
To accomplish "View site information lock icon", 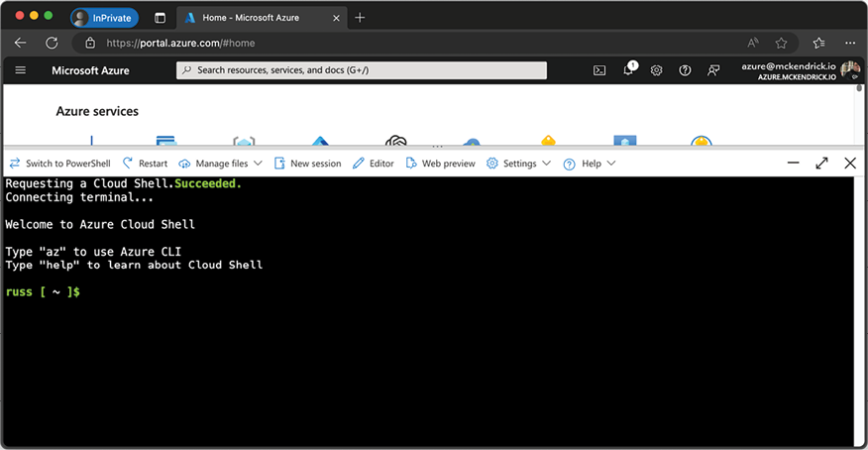I will (x=90, y=43).
